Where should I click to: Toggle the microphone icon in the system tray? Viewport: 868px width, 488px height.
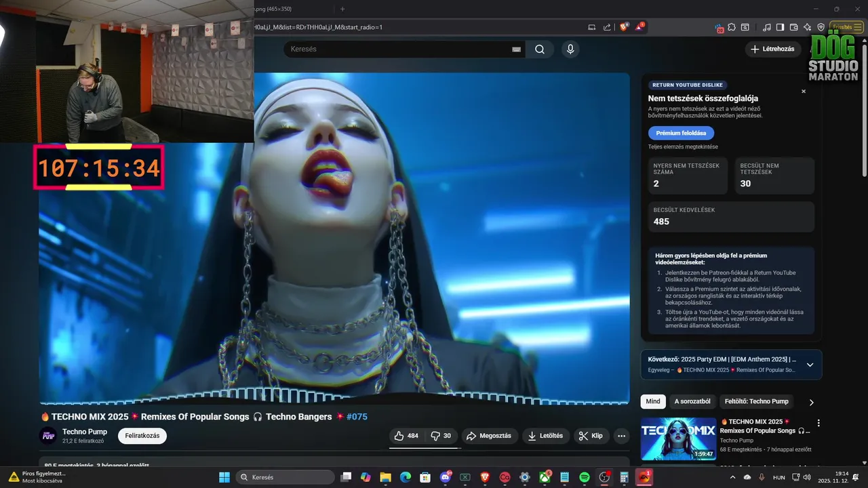coord(762,477)
